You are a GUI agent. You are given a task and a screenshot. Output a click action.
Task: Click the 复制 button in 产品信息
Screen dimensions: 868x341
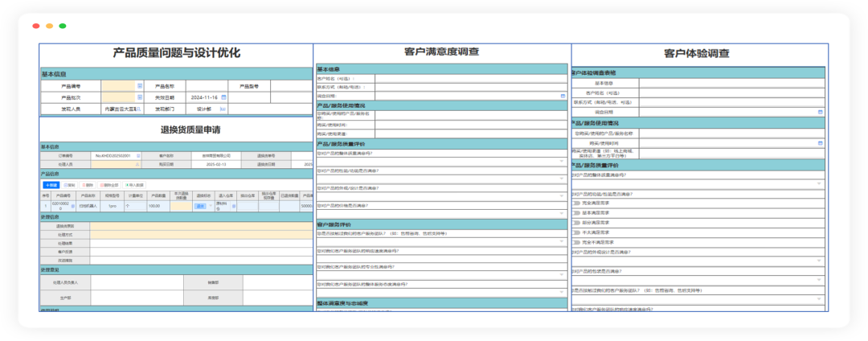(69, 185)
